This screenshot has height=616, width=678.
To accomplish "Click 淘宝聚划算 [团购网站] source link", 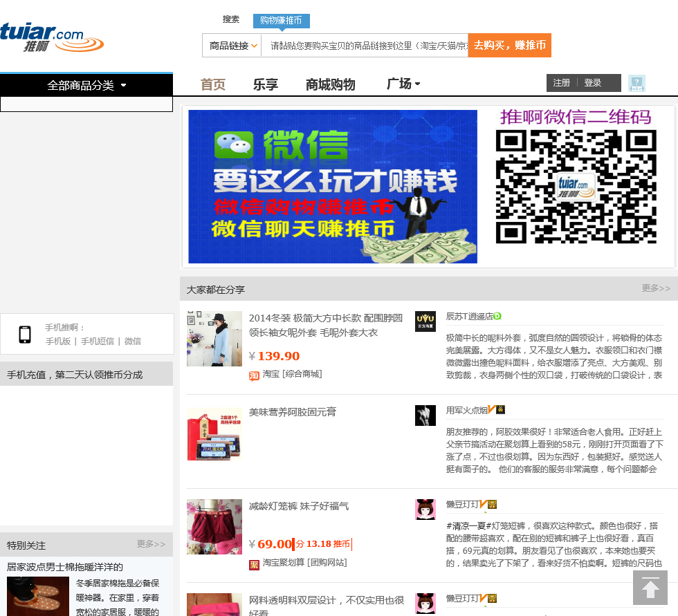I will click(x=305, y=563).
